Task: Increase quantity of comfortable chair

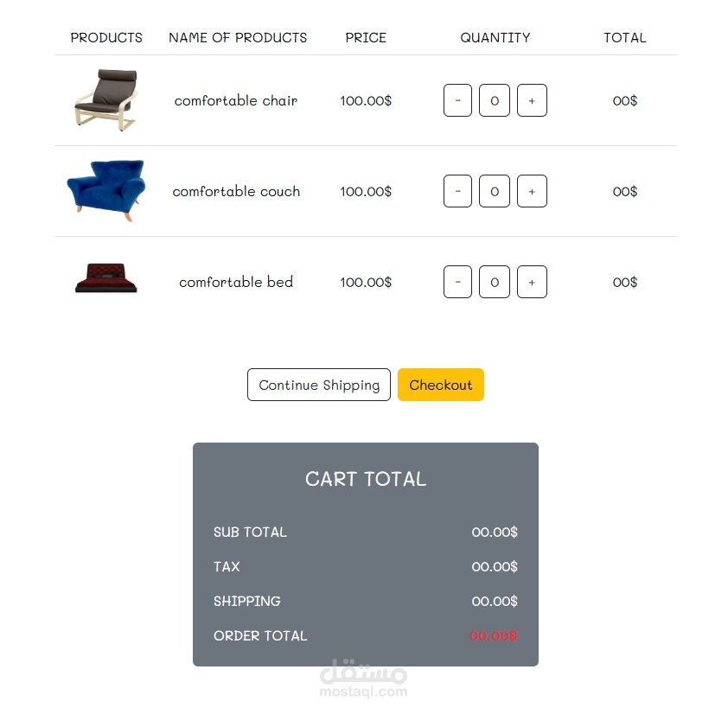Action: (x=532, y=100)
